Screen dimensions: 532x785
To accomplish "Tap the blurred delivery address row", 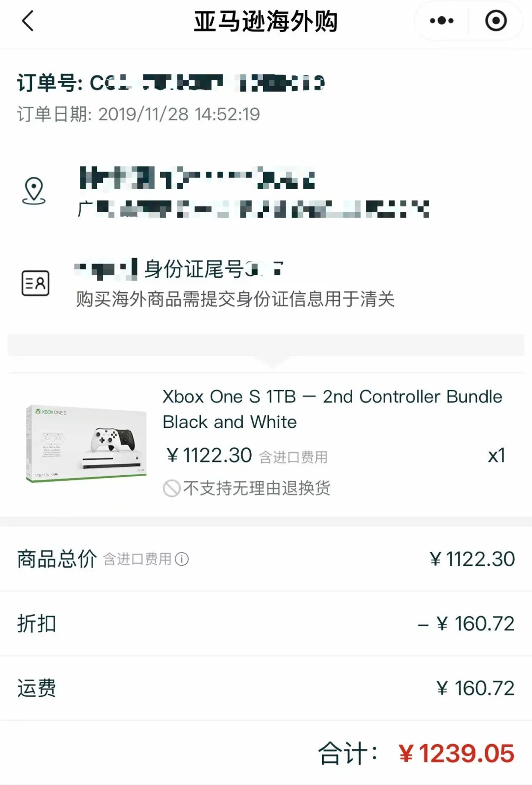I will tap(266, 192).
